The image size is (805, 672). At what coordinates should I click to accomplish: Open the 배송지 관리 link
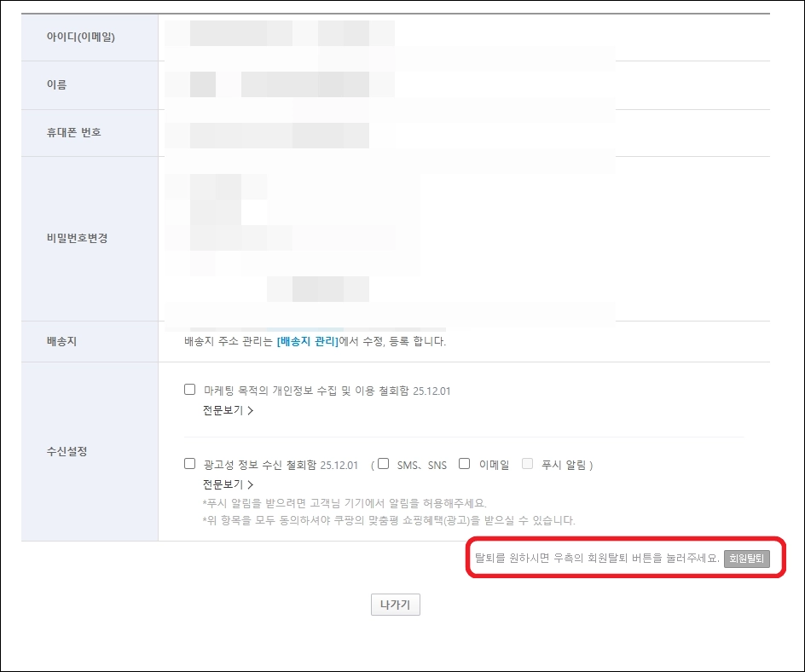tap(307, 342)
